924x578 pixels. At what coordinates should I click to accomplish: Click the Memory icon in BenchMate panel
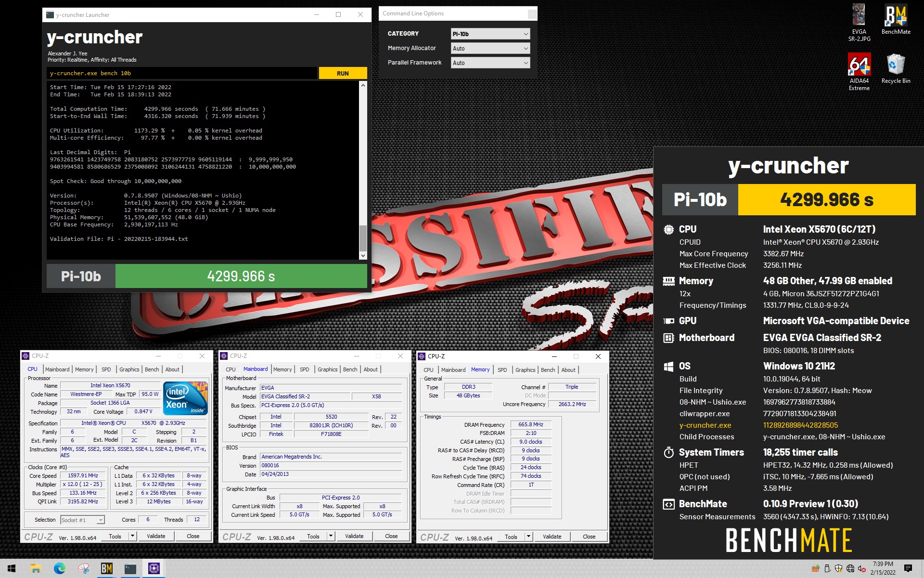[668, 281]
